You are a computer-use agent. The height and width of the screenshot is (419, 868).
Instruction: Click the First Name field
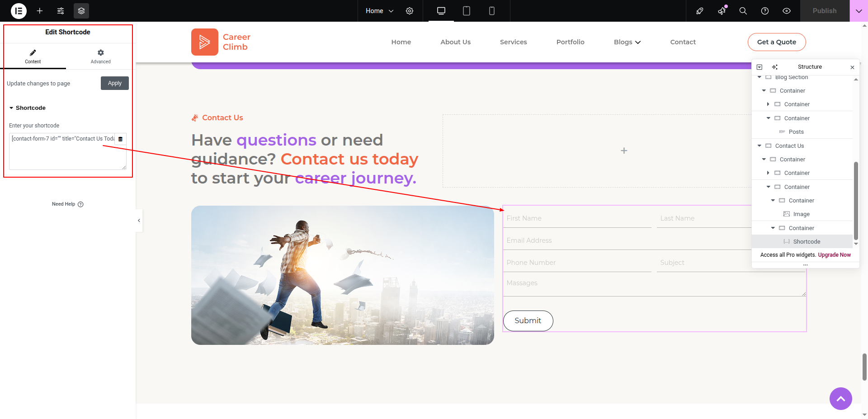pos(577,218)
